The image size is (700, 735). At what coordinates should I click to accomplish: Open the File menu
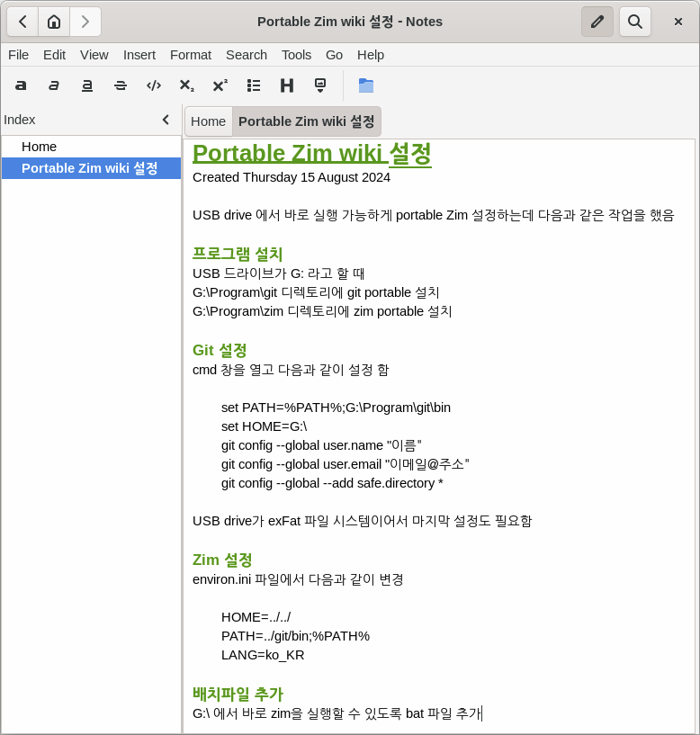click(18, 55)
